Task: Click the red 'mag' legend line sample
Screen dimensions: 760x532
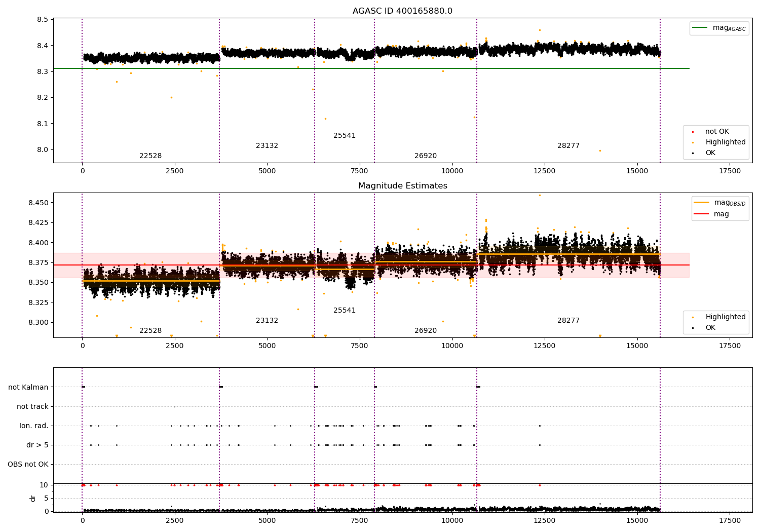Action: pos(702,214)
